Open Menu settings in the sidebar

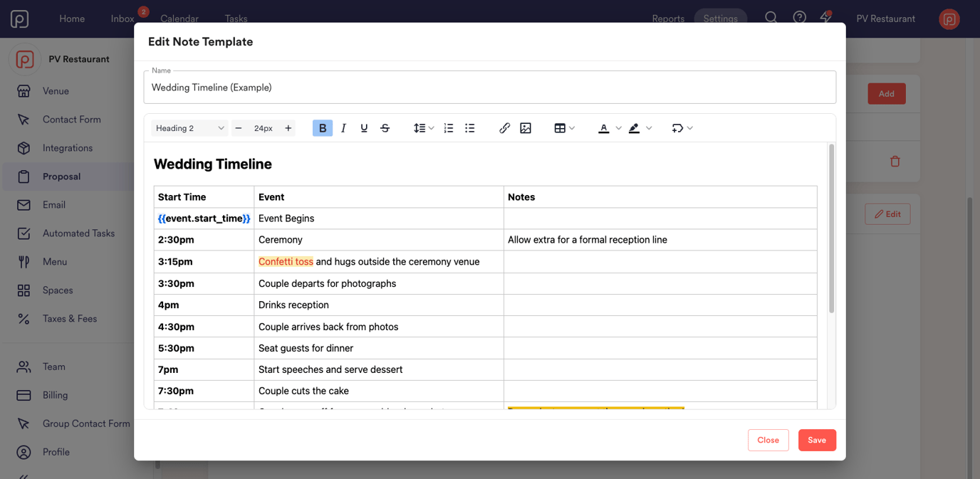point(54,262)
